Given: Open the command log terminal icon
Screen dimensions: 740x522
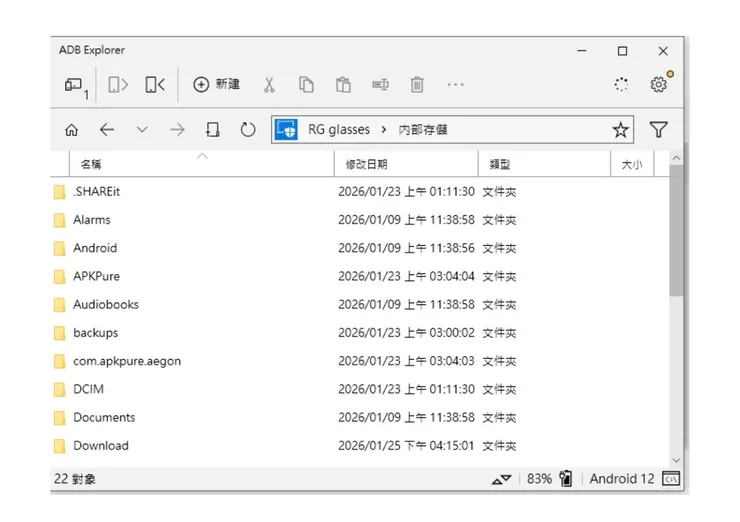Looking at the screenshot, I should click(x=671, y=479).
